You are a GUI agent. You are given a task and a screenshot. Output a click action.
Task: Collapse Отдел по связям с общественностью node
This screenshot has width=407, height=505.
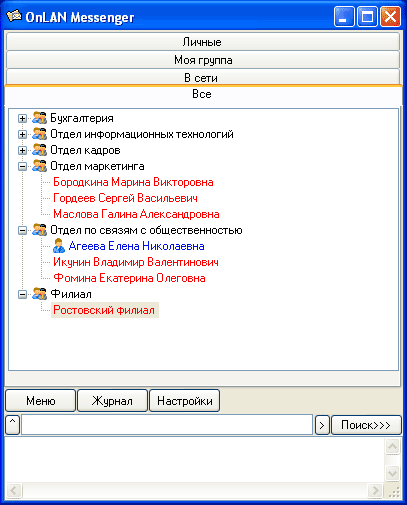(x=22, y=230)
